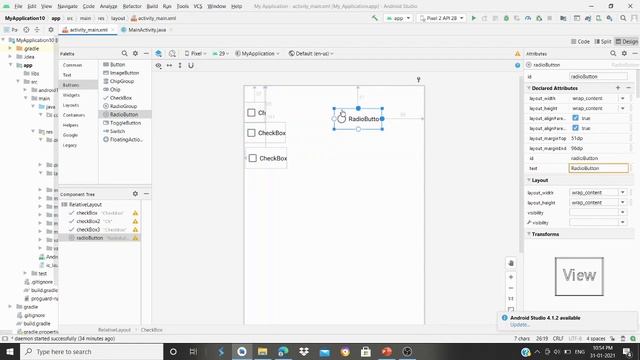
Task: Toggle autoconnect magnet icon
Action: [x=191, y=65]
